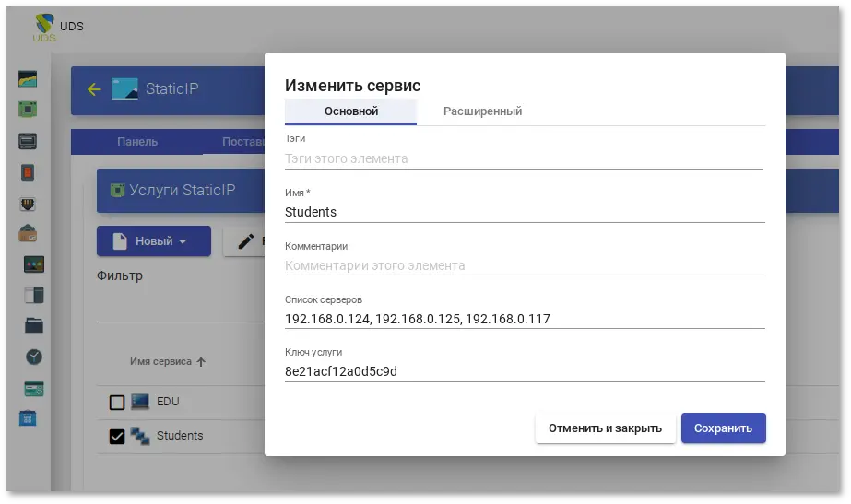Open the Панель tab
851x504 pixels.
(x=137, y=142)
